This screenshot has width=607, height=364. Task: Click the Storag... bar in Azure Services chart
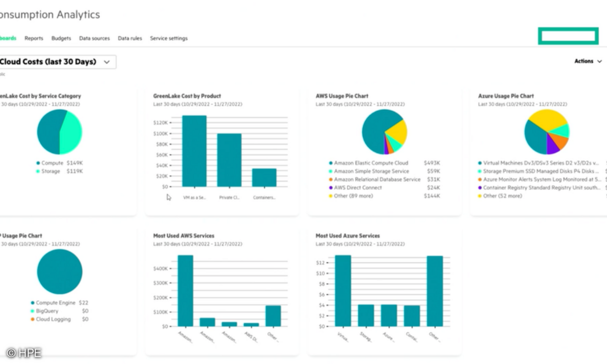[366, 315]
